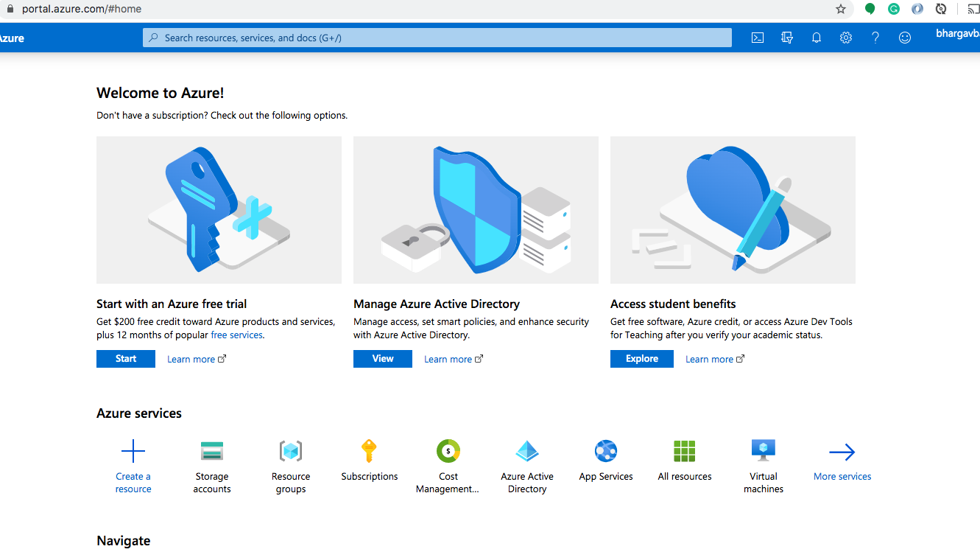Click the Start free trial button

pyautogui.click(x=126, y=359)
